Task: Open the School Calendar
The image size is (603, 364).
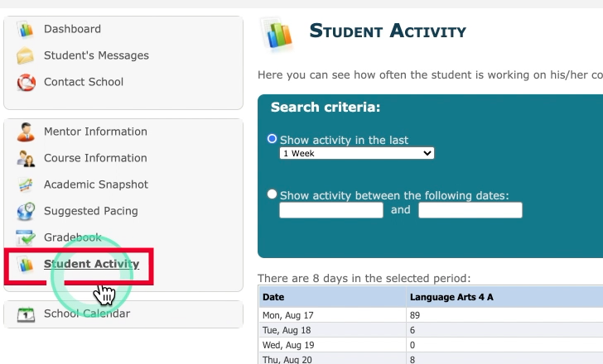Action: point(87,314)
